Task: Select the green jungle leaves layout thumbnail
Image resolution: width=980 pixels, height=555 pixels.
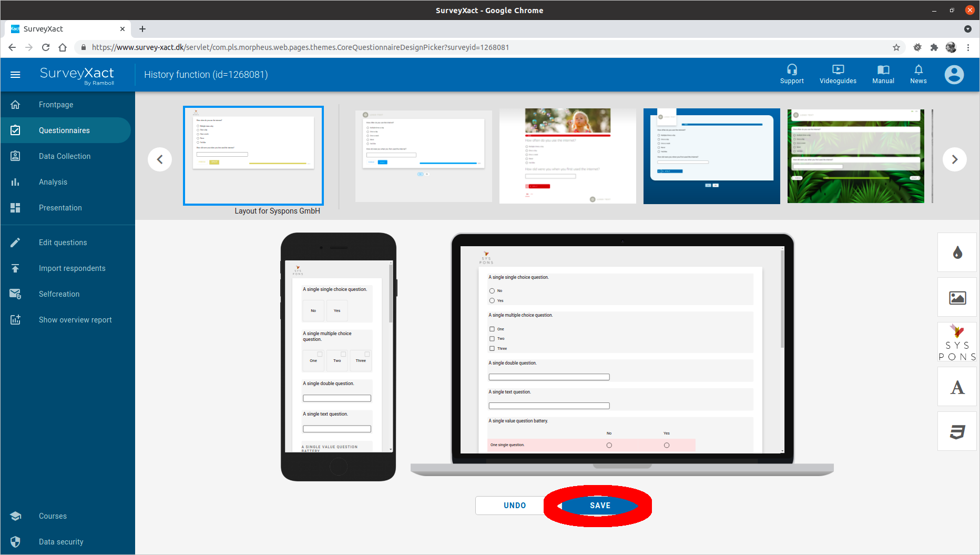Action: pos(856,156)
